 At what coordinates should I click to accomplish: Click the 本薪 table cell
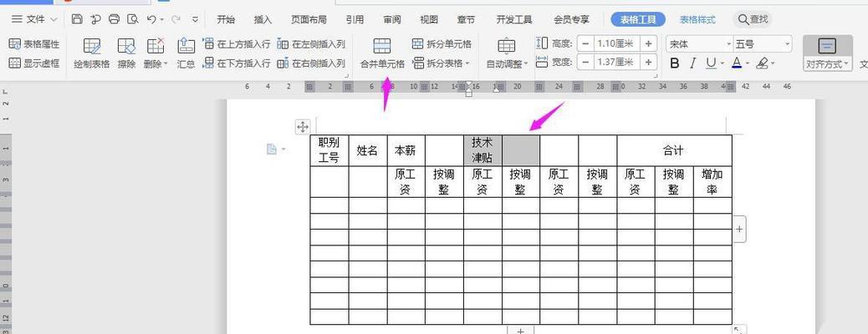(x=406, y=149)
